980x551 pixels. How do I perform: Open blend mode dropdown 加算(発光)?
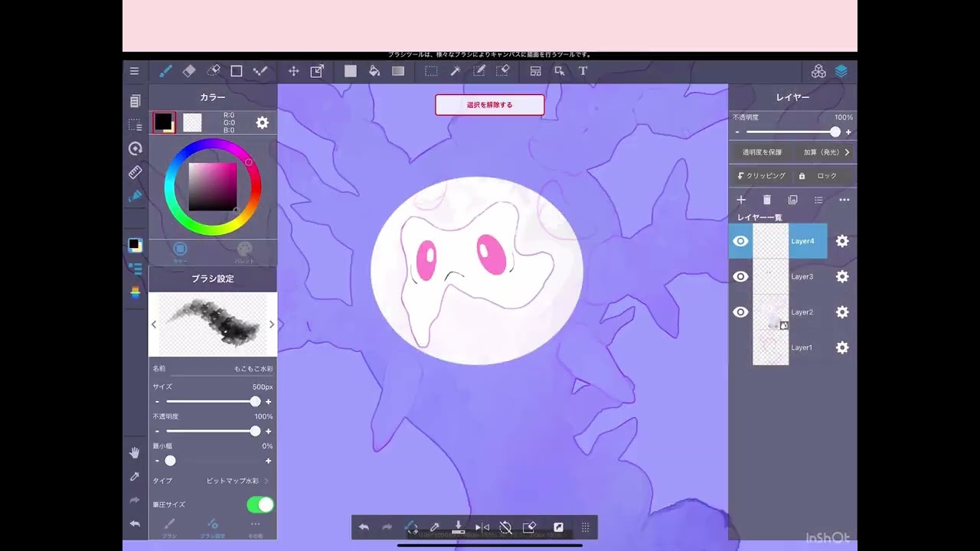pos(826,152)
